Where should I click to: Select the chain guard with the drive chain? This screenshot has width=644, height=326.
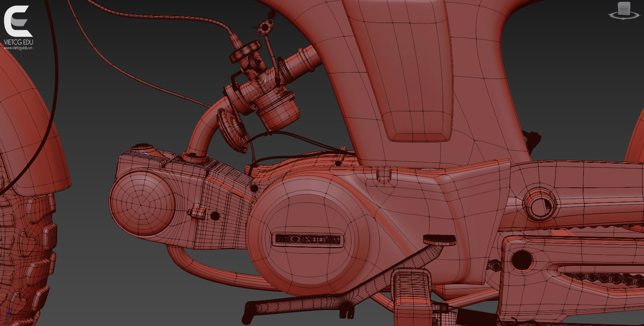pos(583,272)
